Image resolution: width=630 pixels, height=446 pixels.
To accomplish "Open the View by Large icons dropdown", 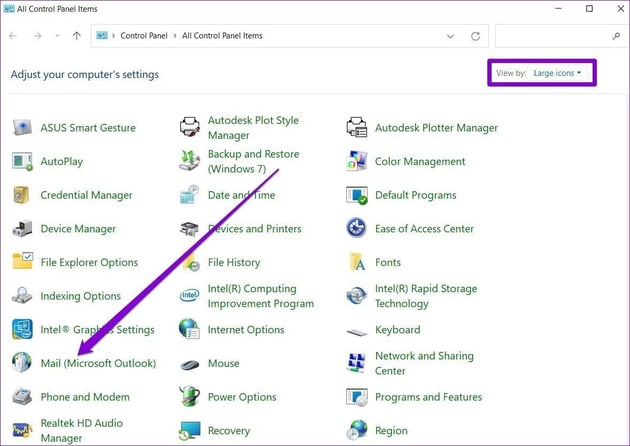I will coord(557,73).
